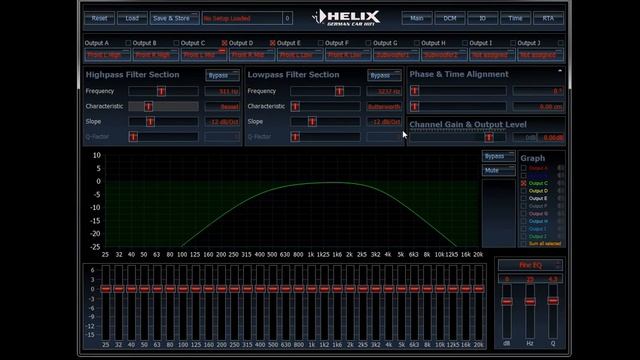Click the time delay slider handle showing 0.00 cm
Image resolution: width=640 pixels, height=360 pixels.
pos(415,107)
